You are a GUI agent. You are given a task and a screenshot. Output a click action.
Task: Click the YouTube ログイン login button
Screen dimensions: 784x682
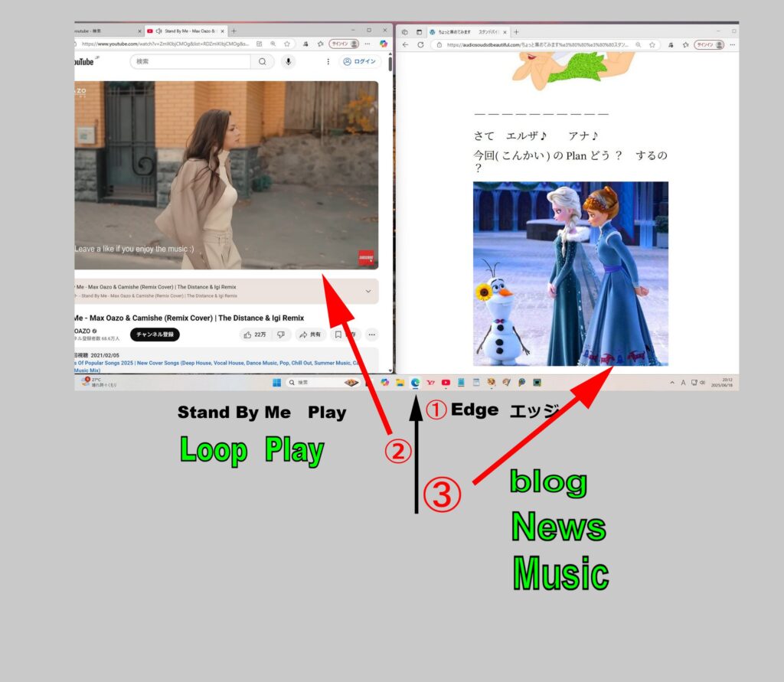point(360,61)
